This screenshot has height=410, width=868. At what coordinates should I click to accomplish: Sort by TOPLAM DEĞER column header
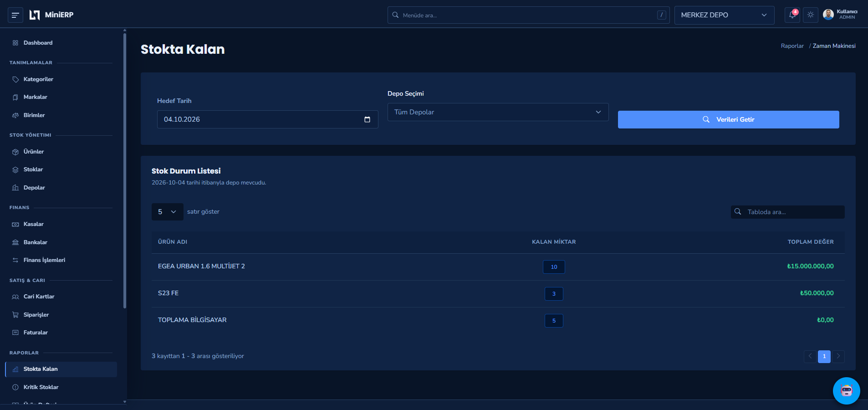pyautogui.click(x=811, y=242)
